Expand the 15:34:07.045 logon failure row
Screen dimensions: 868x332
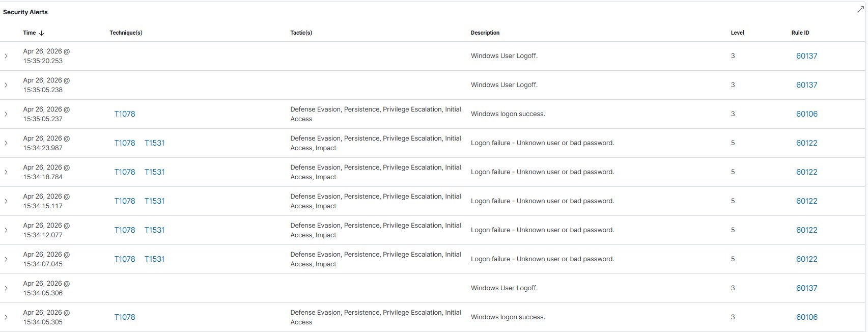(x=6, y=259)
